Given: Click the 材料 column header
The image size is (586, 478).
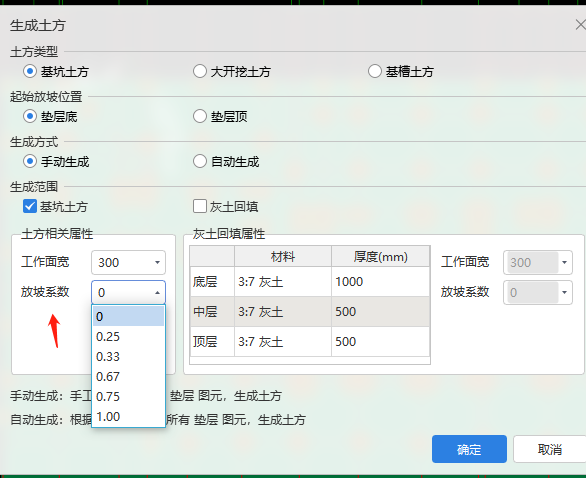Looking at the screenshot, I should 283,256.
